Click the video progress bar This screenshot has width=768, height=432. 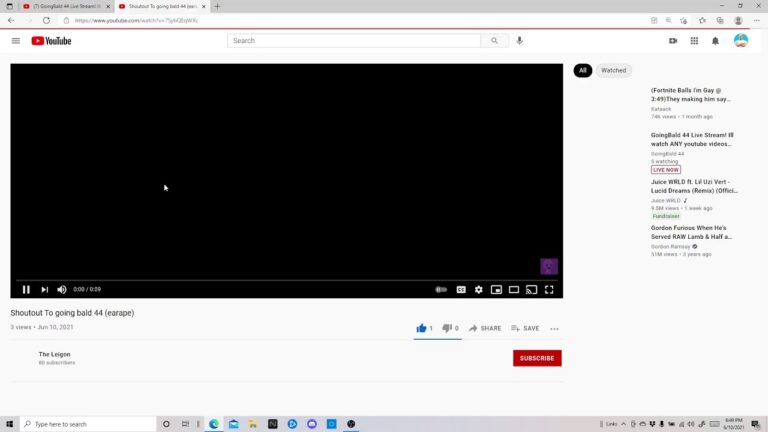286,279
